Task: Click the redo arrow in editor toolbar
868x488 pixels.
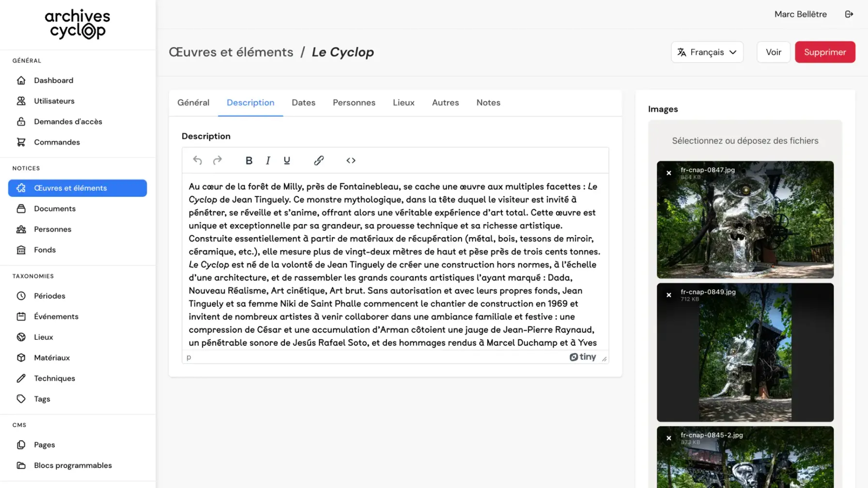Action: point(217,160)
